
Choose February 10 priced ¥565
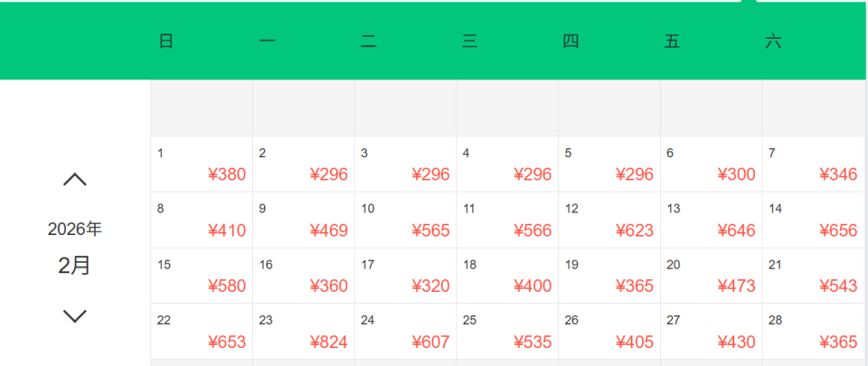point(406,221)
